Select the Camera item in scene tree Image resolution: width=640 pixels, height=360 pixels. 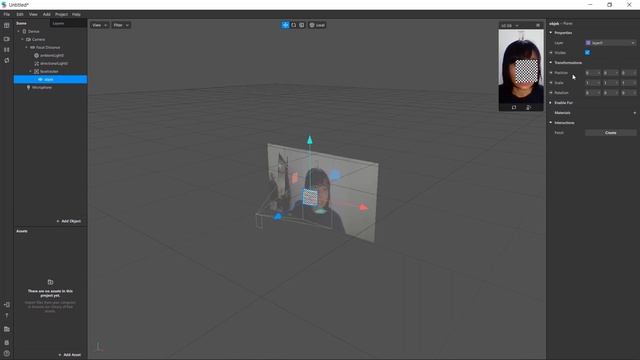tap(38, 40)
